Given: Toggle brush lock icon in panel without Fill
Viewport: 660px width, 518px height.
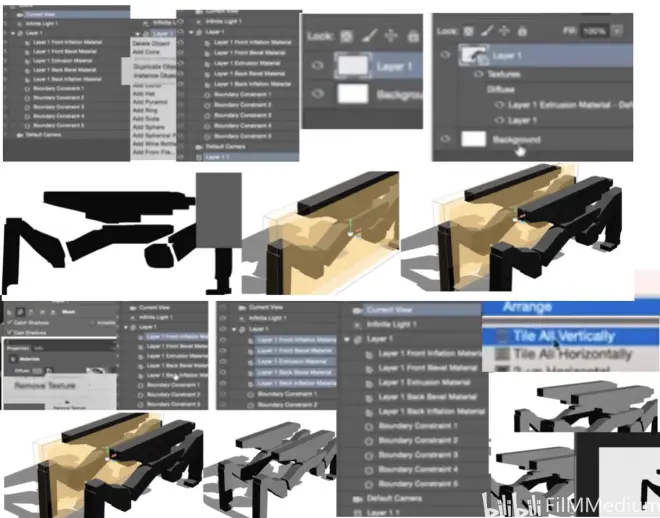Looking at the screenshot, I should pos(369,36).
